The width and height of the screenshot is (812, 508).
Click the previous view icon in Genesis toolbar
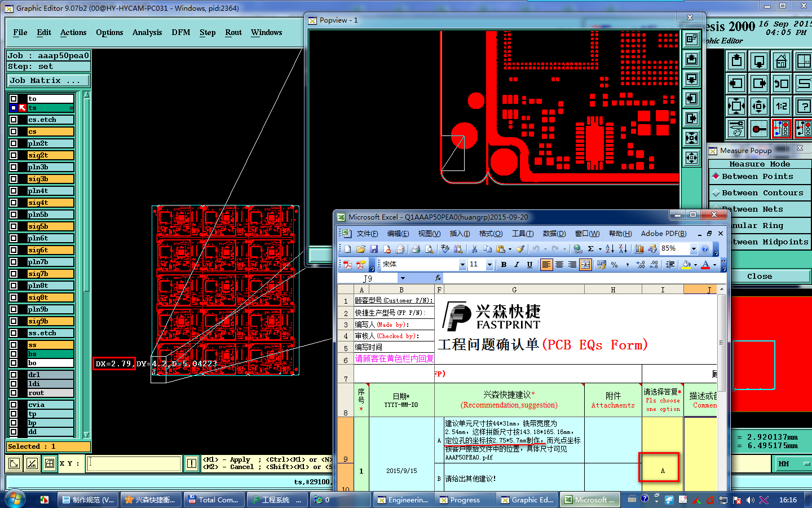pyautogui.click(x=782, y=84)
